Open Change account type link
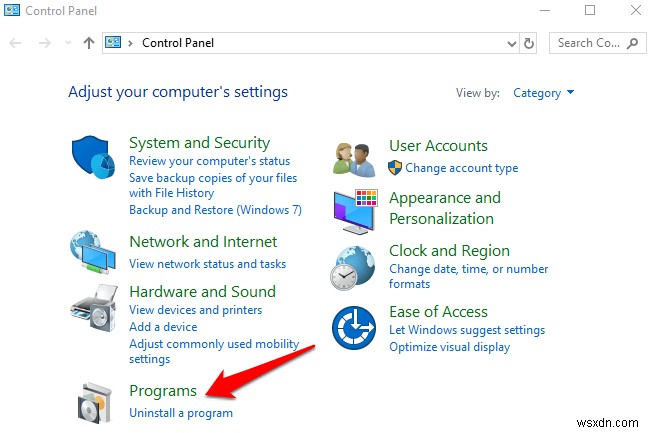650x433 pixels. 461,168
